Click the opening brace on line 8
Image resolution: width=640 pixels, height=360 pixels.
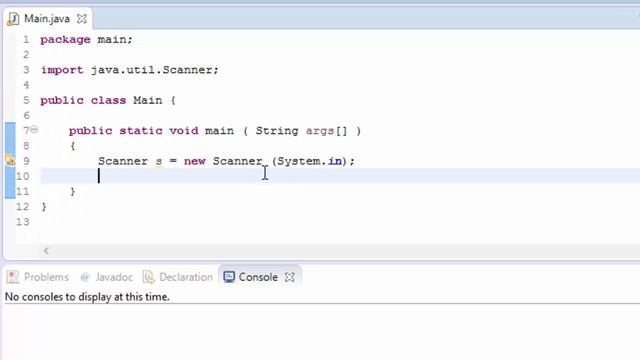click(72, 146)
